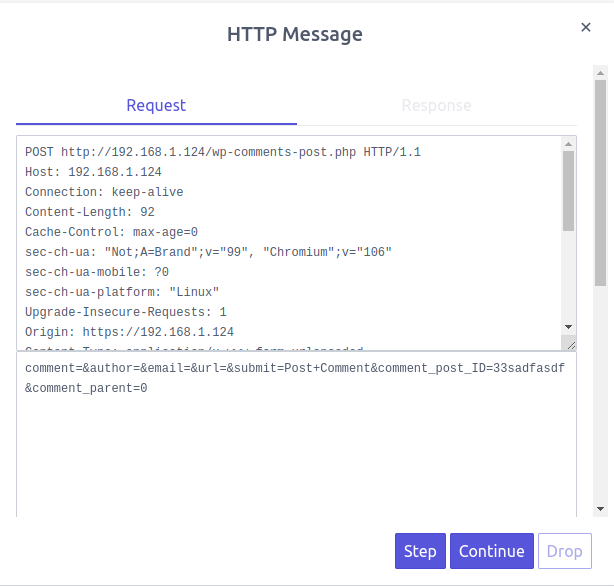Click the dialog scrollbar up arrow
Viewport: 614px width, 586px height.
(600, 73)
